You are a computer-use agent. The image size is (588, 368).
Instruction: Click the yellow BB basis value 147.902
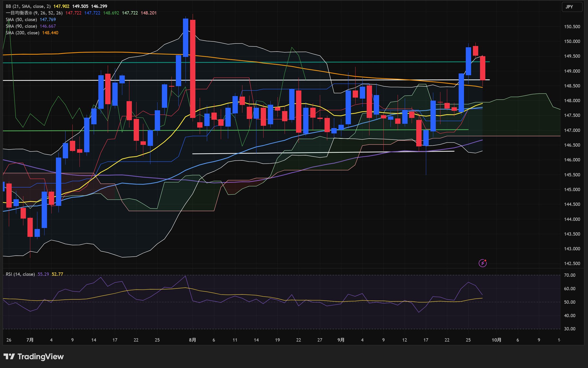point(61,6)
